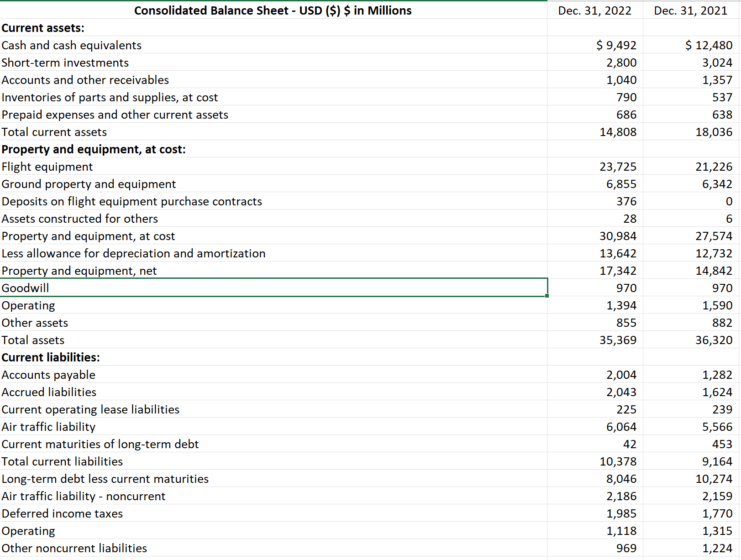Click the 35,369 total assets value

[618, 340]
